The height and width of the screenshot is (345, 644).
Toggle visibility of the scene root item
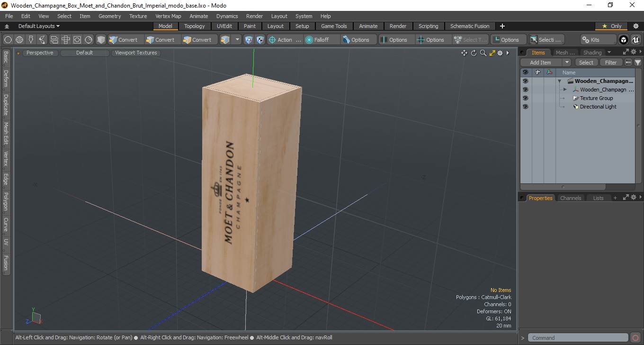[525, 81]
